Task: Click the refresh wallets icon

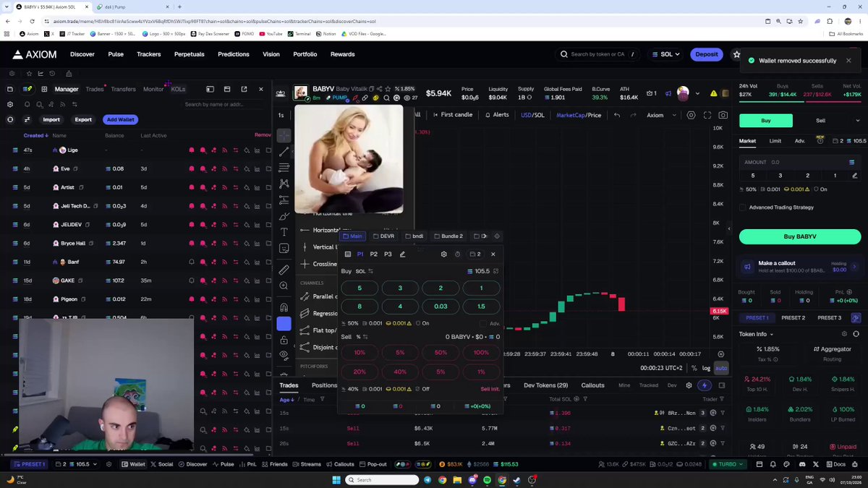Action: pos(10,119)
